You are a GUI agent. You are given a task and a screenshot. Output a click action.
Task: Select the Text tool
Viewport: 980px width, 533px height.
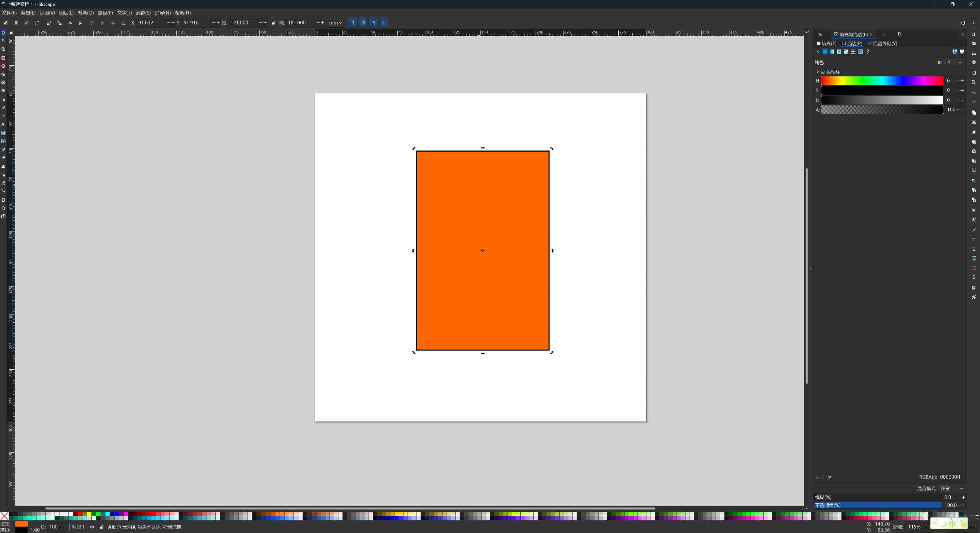pos(3,124)
